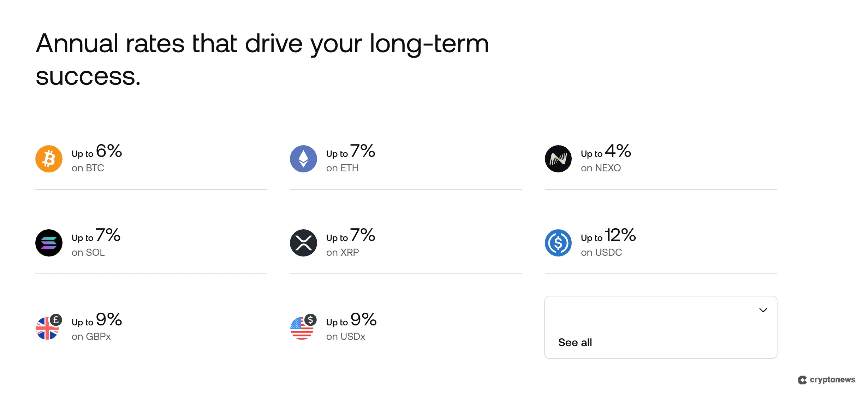Click the on XRP label
Image resolution: width=868 pixels, height=395 pixels.
[x=342, y=253]
